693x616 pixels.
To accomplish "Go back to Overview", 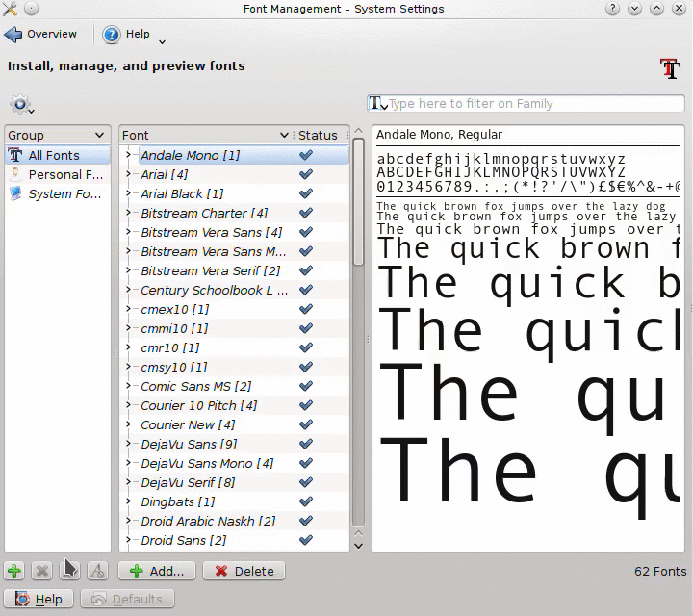I will click(40, 34).
